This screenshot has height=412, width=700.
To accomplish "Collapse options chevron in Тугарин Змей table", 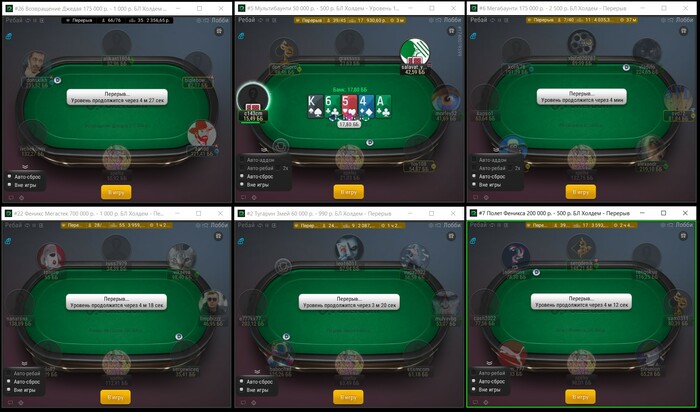I will [257, 371].
